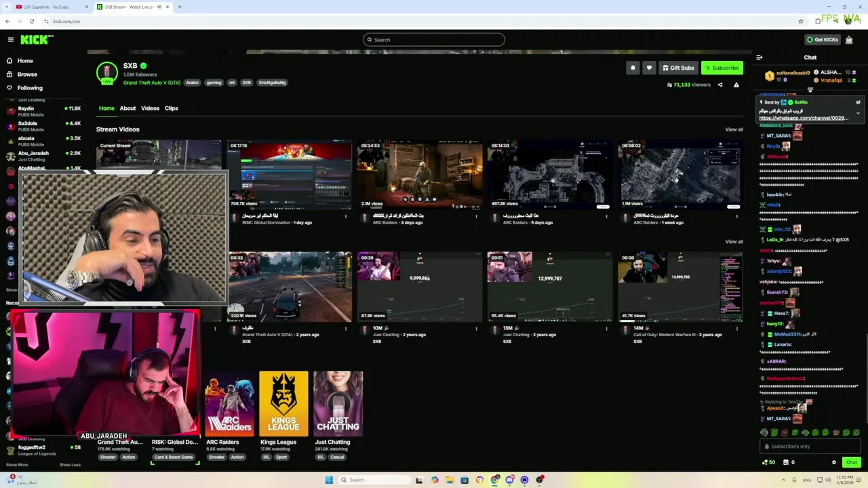The image size is (868, 488).
Task: Turn on notifications with the bell icon
Action: pyautogui.click(x=633, y=68)
